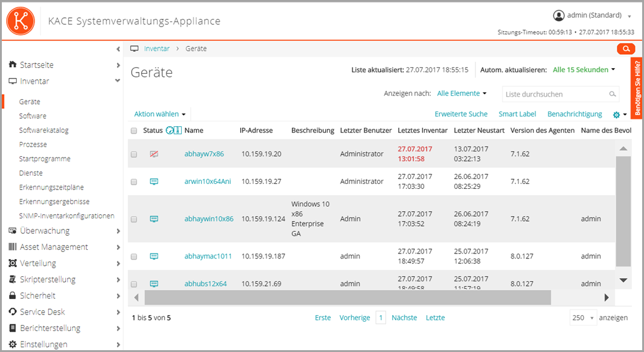Viewport: 644px width, 352px height.
Task: Click the Asset Management barcode icon
Action: click(x=13, y=247)
